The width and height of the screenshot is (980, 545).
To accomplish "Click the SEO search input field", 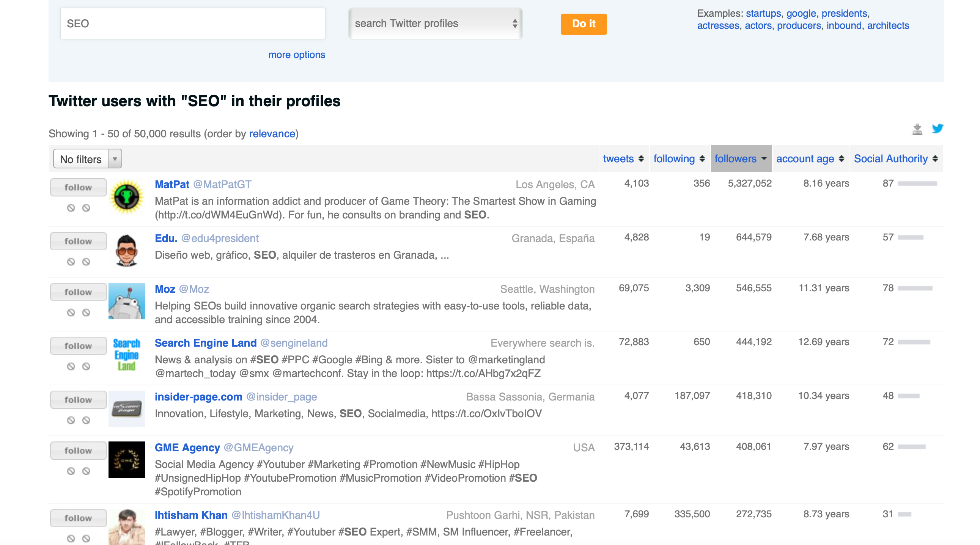I will 192,24.
